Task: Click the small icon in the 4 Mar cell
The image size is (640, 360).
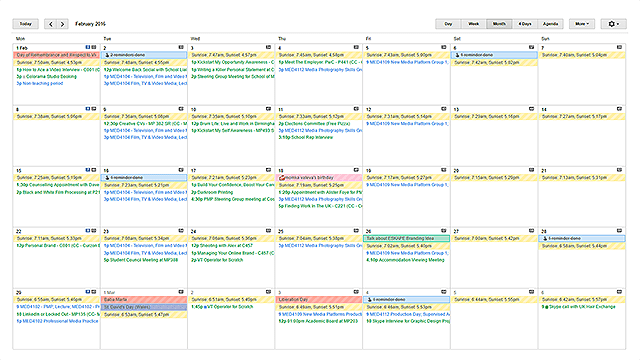Action: pyautogui.click(x=444, y=292)
